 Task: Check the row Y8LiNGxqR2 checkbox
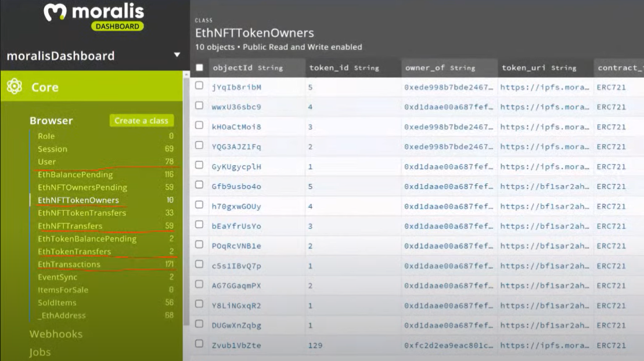199,304
